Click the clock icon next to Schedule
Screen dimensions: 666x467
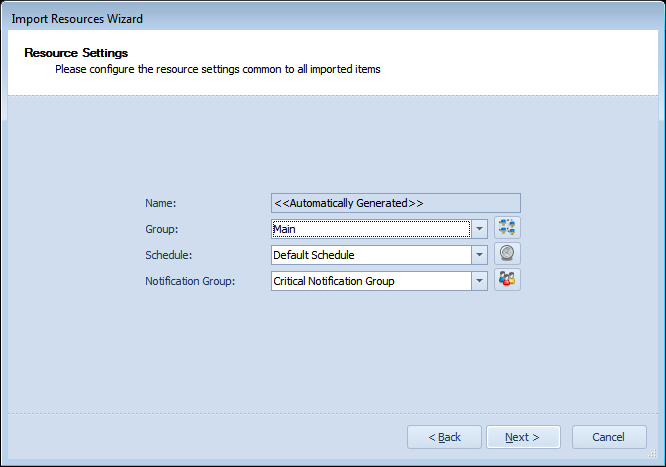pos(507,254)
